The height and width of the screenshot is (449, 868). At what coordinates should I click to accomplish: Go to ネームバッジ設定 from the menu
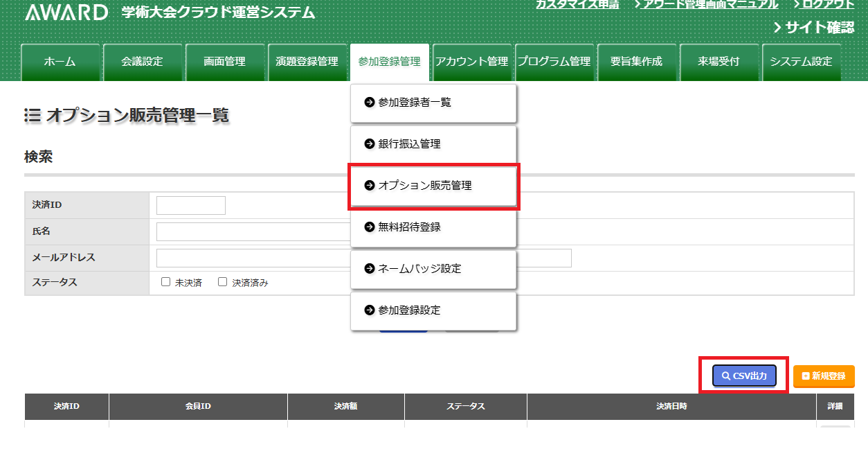433,269
